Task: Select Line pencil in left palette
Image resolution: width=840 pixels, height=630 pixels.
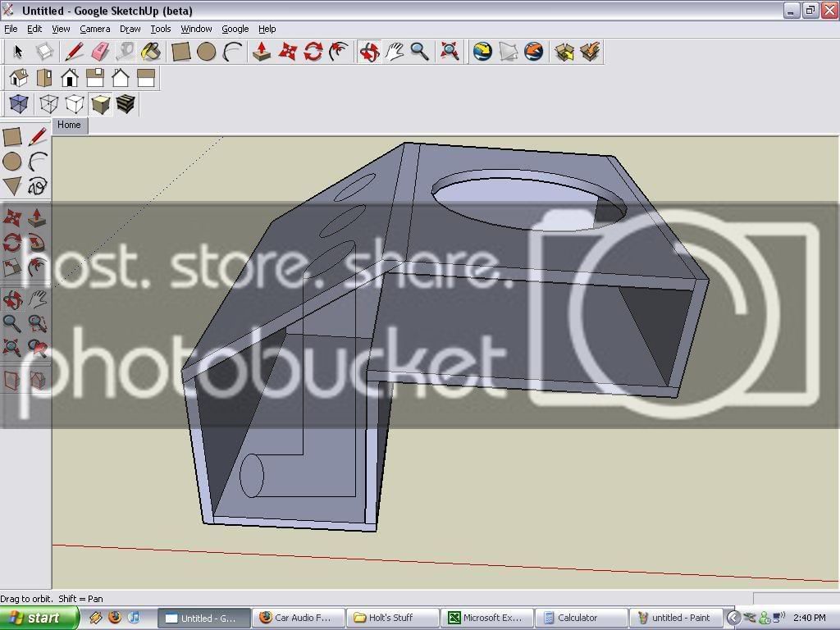Action: tap(38, 137)
